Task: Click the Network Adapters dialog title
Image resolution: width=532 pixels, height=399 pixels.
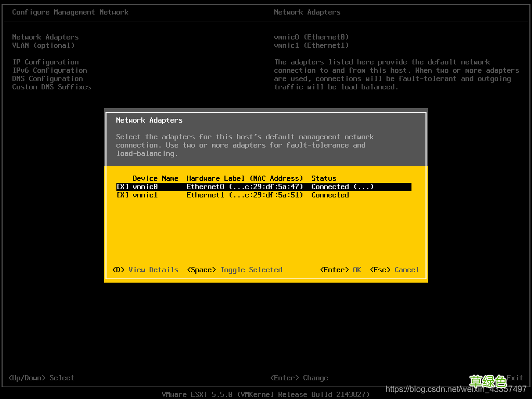Action: 149,120
